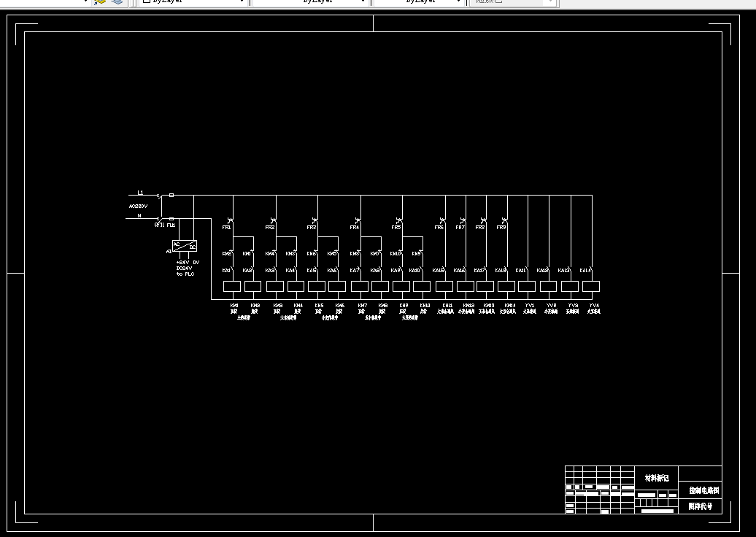Select the N neutral line label
This screenshot has height=537, width=756.
coord(139,215)
